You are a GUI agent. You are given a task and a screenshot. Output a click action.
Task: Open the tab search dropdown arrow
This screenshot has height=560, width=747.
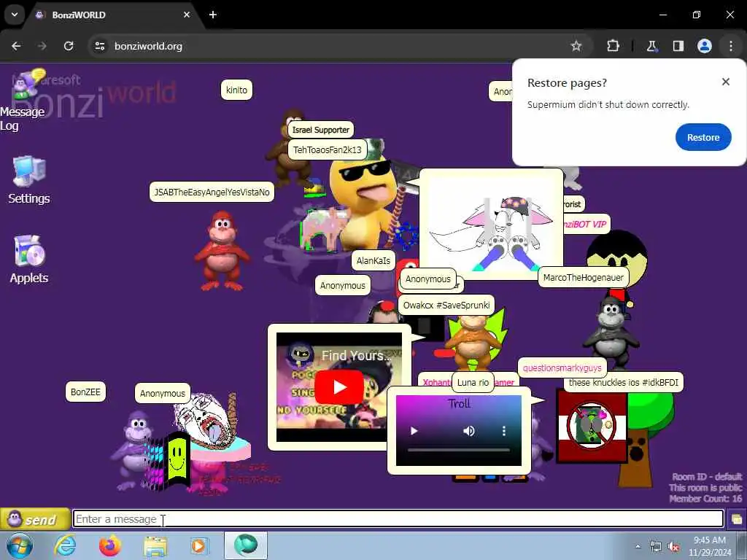[15, 15]
